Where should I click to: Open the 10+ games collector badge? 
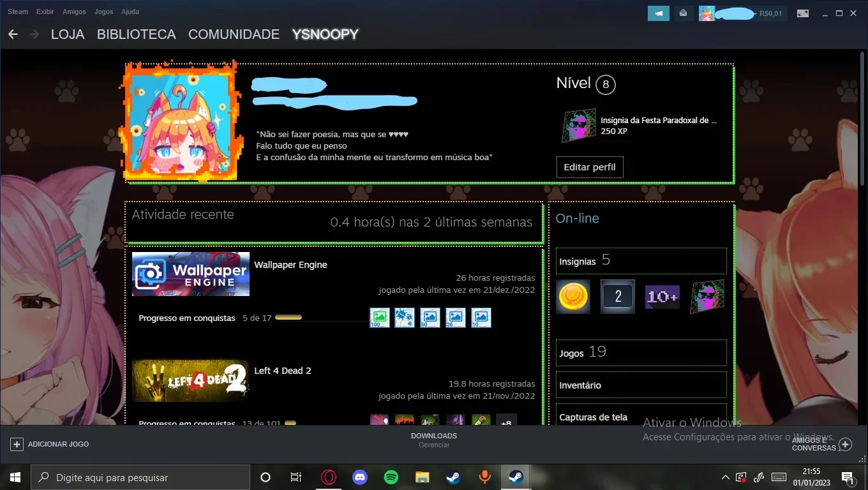(662, 297)
